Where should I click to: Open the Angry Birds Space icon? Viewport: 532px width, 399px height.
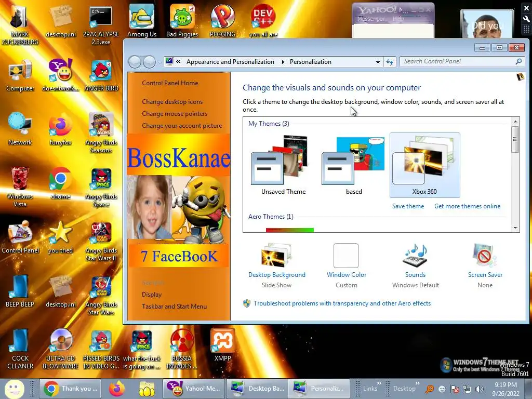(101, 187)
